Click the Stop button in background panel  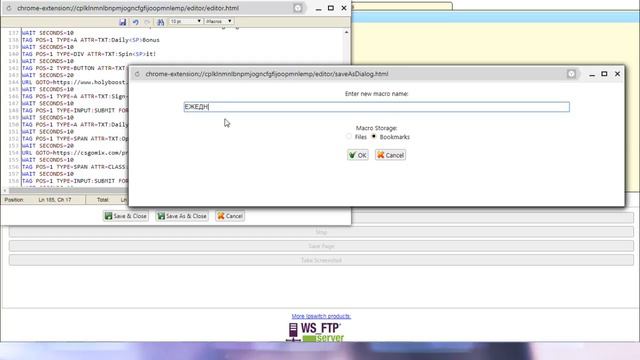pos(321,232)
